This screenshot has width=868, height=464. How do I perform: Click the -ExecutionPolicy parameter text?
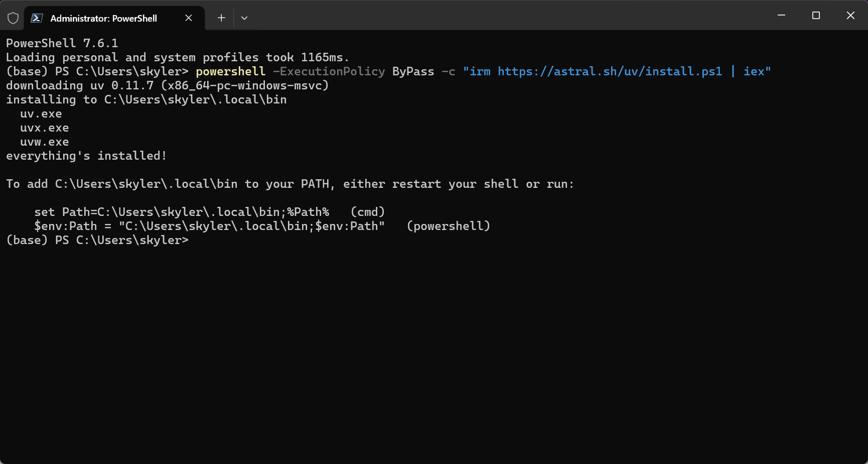coord(329,72)
